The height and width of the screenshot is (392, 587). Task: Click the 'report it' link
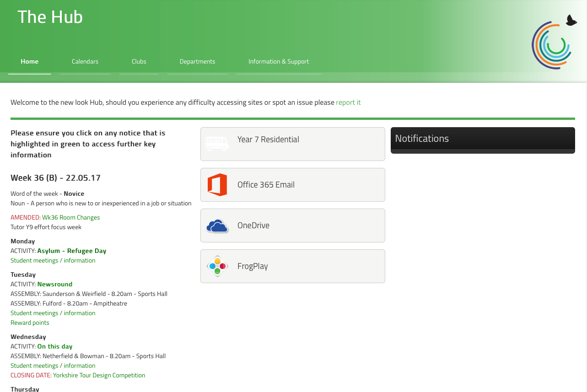pos(348,102)
